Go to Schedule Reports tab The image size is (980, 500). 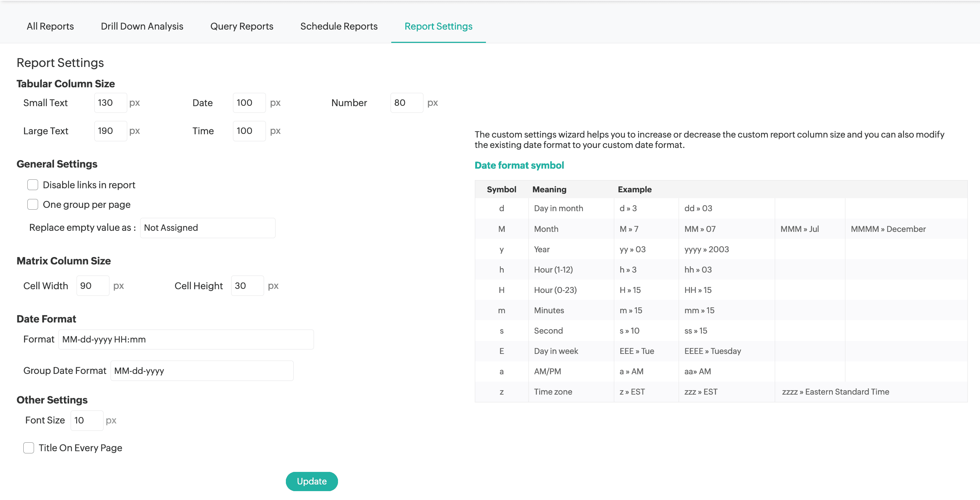339,26
